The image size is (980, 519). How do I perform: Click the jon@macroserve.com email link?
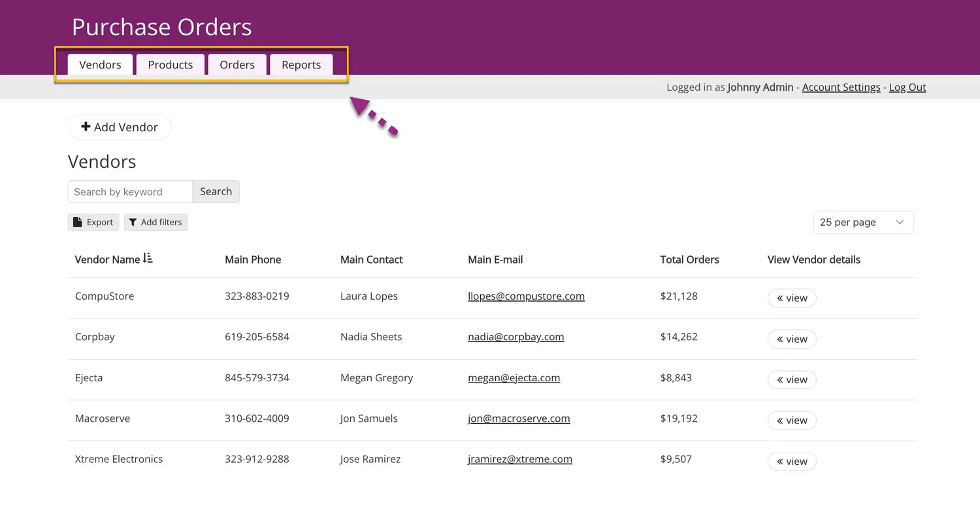point(519,418)
